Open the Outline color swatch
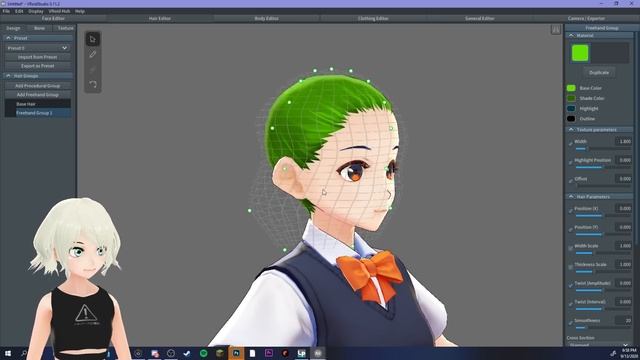 click(571, 119)
